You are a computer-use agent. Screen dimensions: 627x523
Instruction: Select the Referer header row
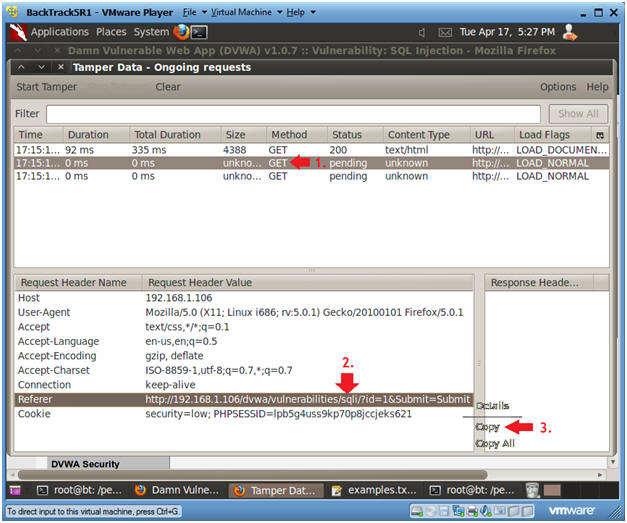click(x=244, y=399)
